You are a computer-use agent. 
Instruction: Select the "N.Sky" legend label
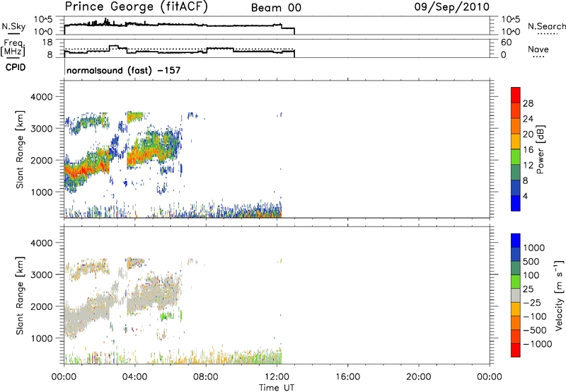click(x=13, y=26)
